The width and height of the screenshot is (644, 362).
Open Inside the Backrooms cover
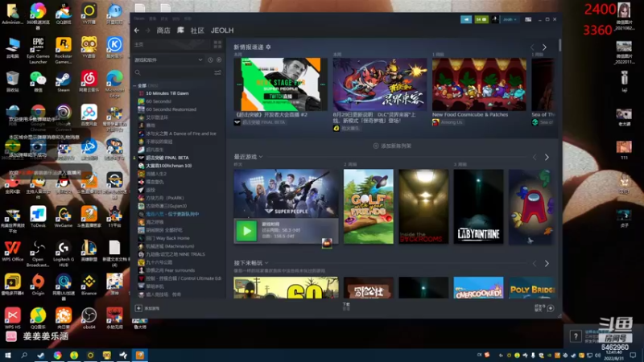click(423, 207)
